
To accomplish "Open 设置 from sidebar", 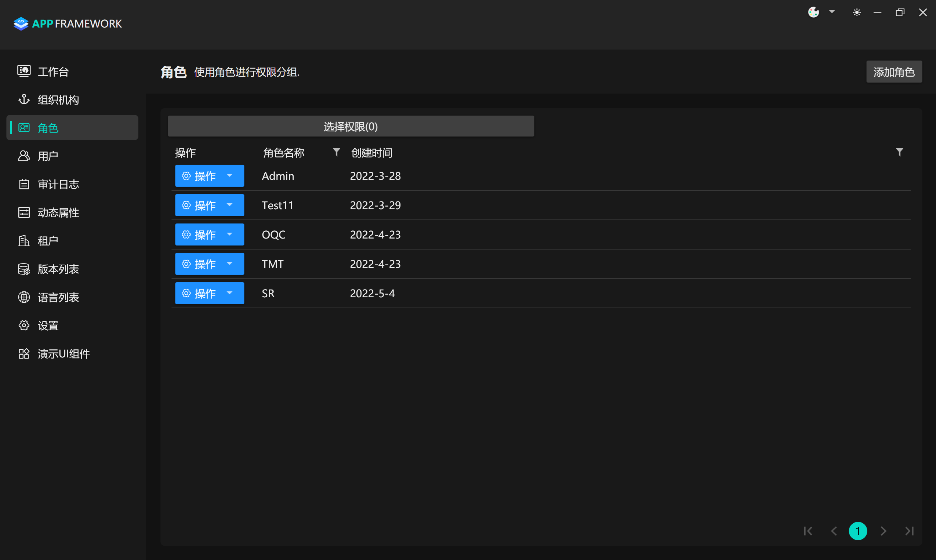I will pos(72,325).
